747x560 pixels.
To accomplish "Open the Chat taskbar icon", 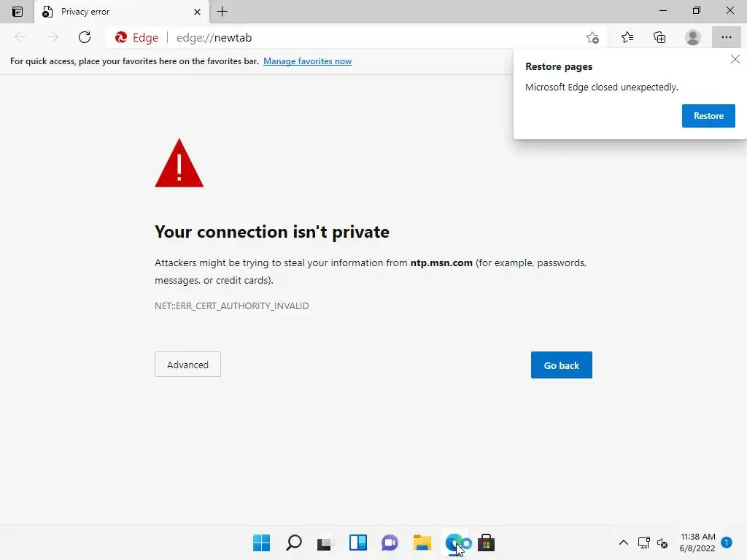I will point(390,542).
